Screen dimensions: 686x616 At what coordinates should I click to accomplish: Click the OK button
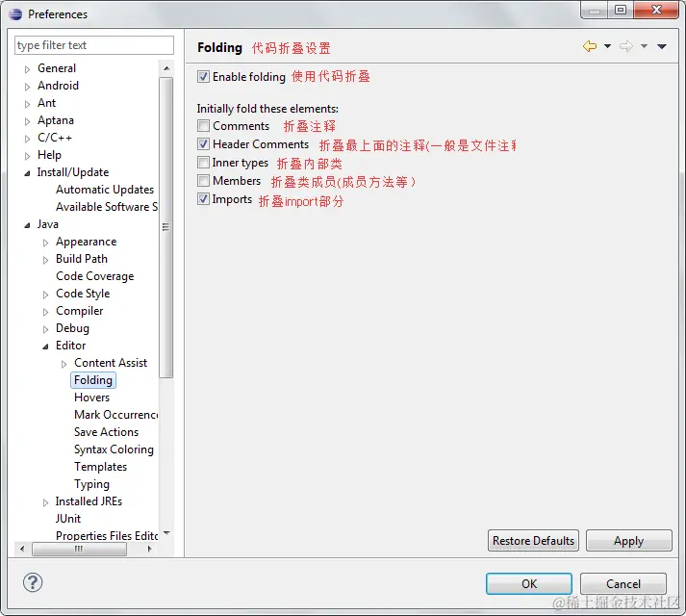[529, 583]
